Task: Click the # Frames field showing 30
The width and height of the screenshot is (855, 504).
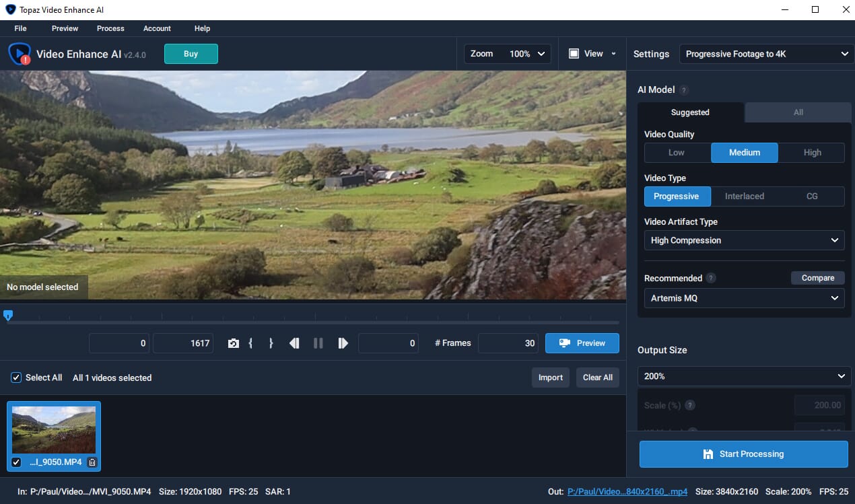Action: tap(508, 343)
